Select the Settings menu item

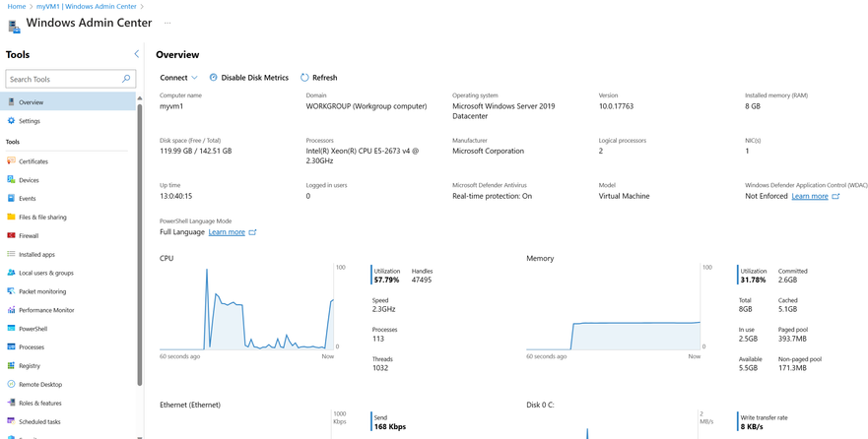tap(68, 120)
